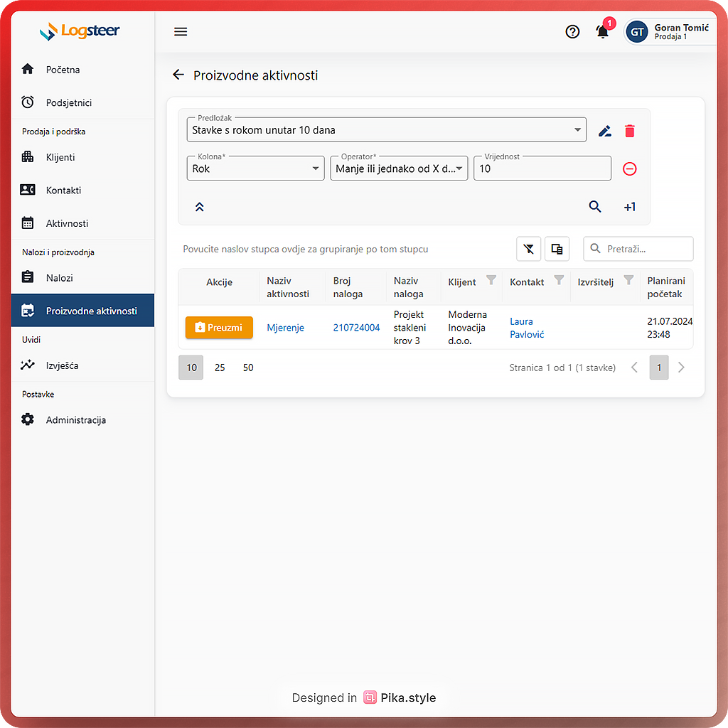Screen dimensions: 728x728
Task: Open the notifications bell
Action: (602, 31)
